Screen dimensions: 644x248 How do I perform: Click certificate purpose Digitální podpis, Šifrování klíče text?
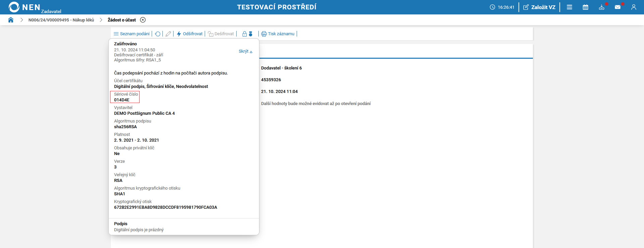point(161,87)
